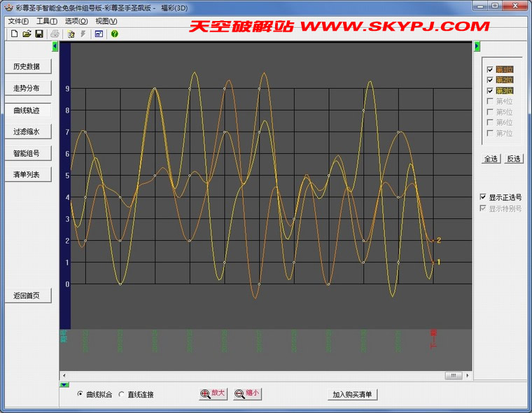Click the paste clipboard toolbar icon

[x=71, y=34]
